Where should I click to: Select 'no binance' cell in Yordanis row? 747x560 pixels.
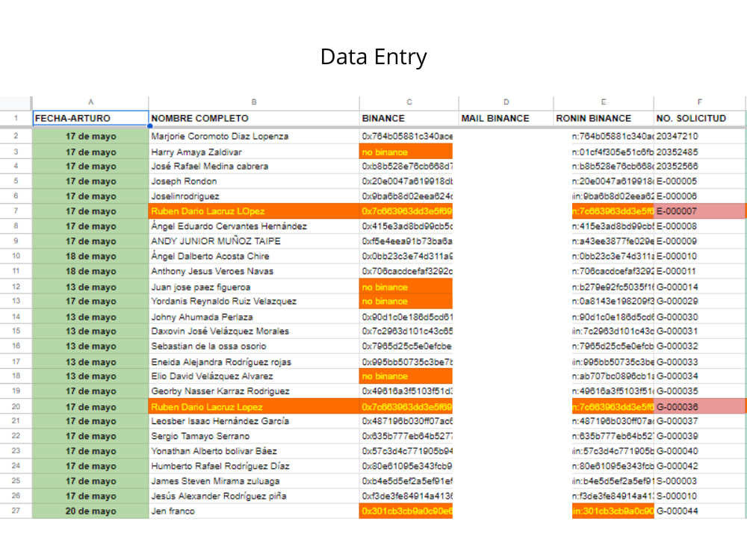(x=406, y=302)
